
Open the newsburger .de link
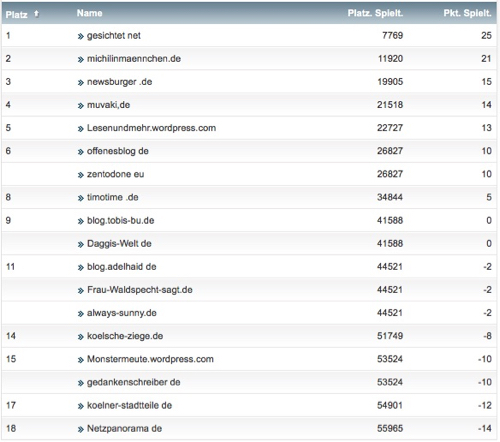pos(119,82)
